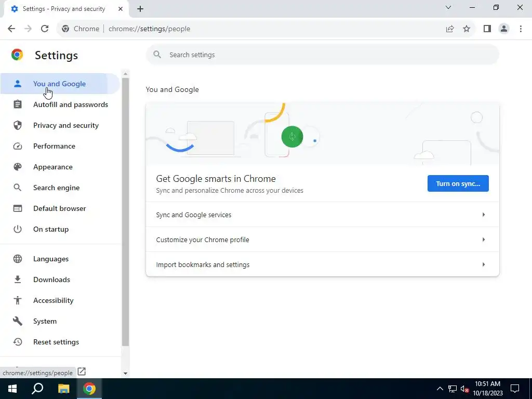Click the Default browser window icon
The image size is (532, 399).
tap(18, 208)
